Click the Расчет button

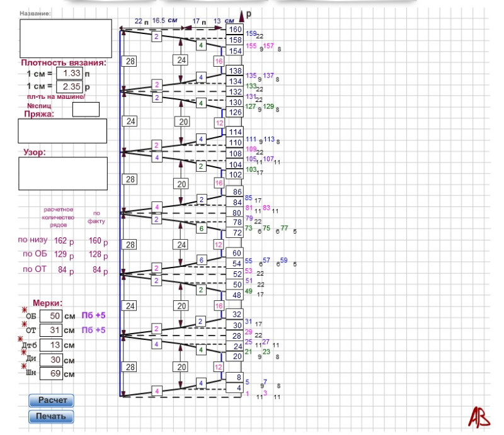coord(51,400)
